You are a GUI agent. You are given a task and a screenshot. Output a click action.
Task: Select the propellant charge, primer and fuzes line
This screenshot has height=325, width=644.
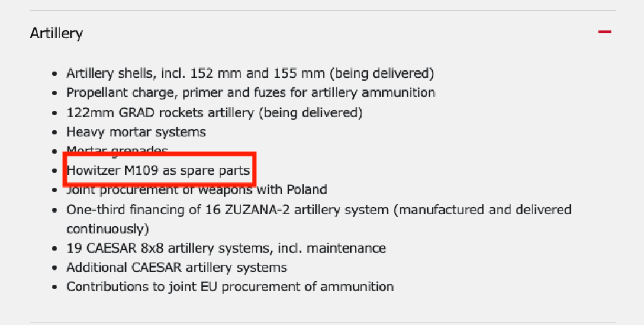[x=250, y=93]
